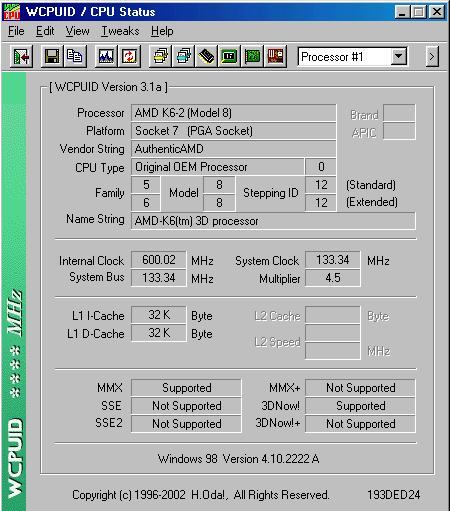450x511 pixels.
Task: Click the empty L2 Cache field
Action: coord(333,315)
